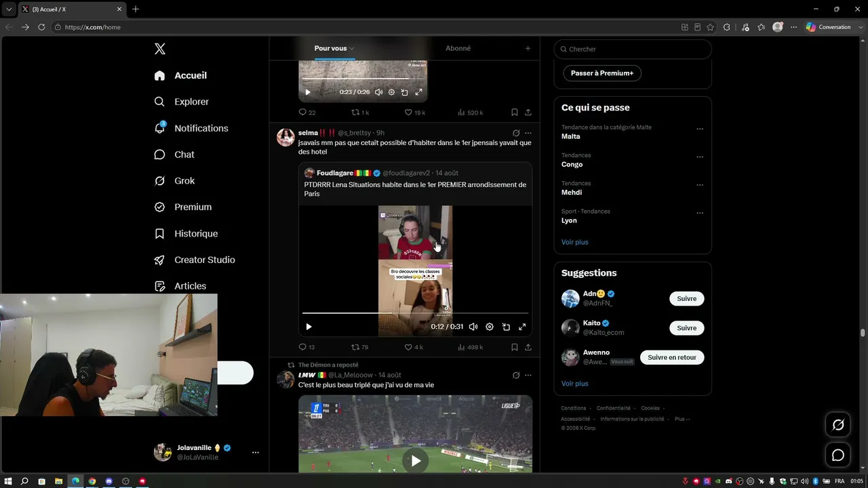This screenshot has width=868, height=488.
Task: Reply to the post with 22 replies
Action: [x=307, y=113]
